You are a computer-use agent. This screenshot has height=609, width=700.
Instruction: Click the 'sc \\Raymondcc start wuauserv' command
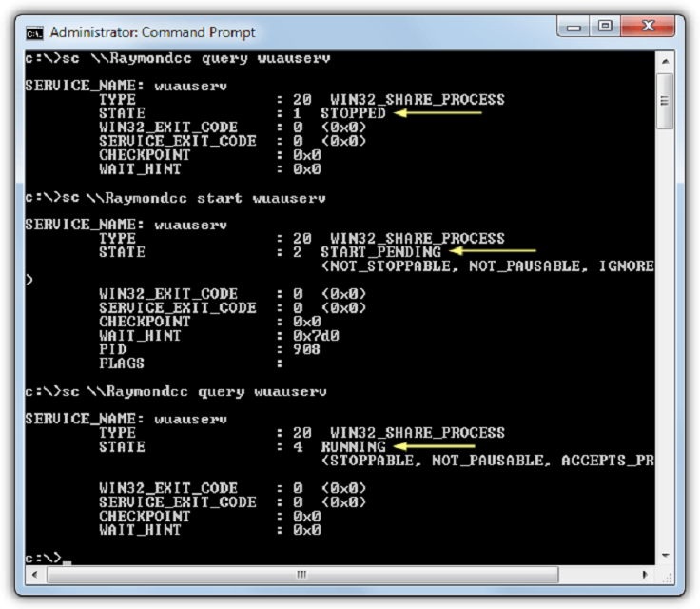coord(194,198)
